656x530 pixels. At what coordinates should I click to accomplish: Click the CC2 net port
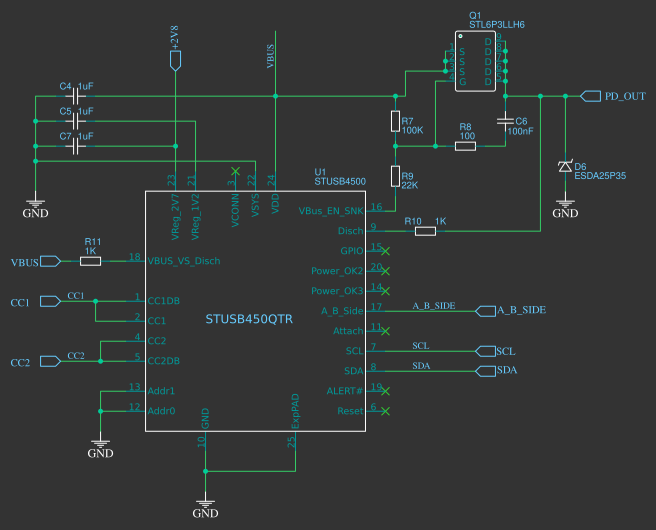click(51, 361)
